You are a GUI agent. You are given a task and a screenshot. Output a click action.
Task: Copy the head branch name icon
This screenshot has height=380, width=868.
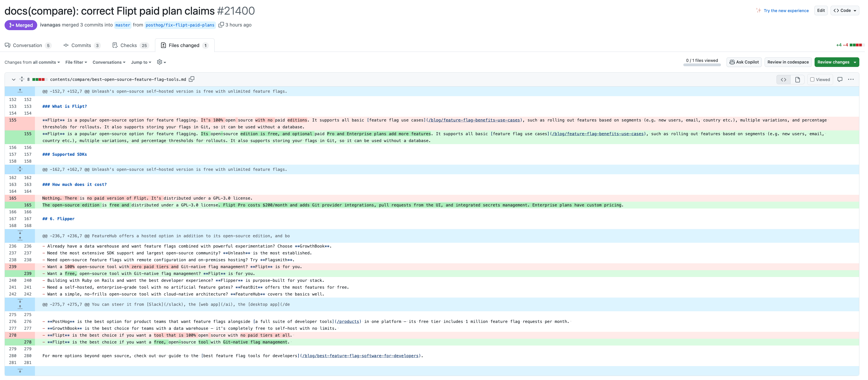click(221, 25)
